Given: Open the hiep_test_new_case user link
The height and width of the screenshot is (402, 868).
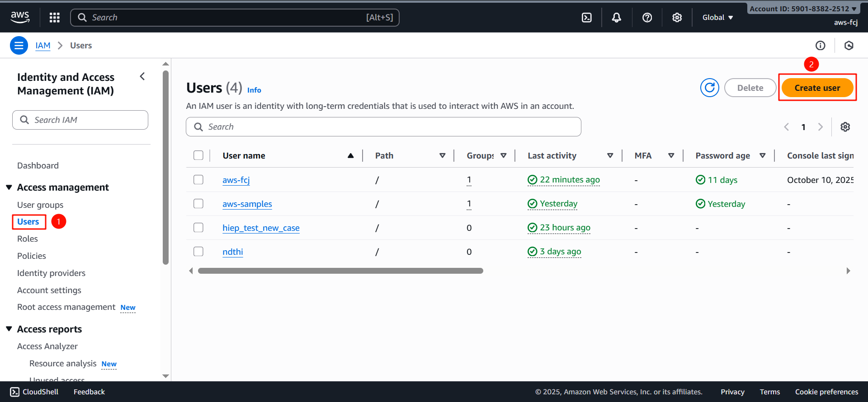Looking at the screenshot, I should [261, 228].
